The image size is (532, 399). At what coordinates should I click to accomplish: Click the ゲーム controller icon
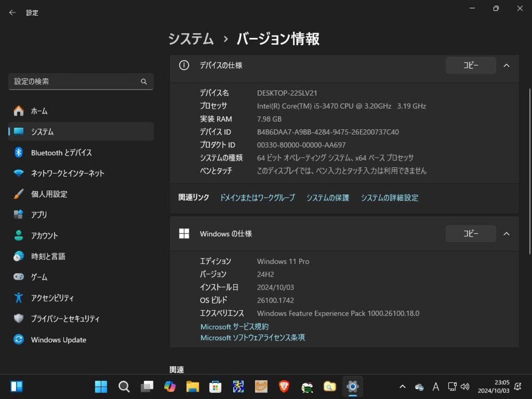pyautogui.click(x=18, y=277)
